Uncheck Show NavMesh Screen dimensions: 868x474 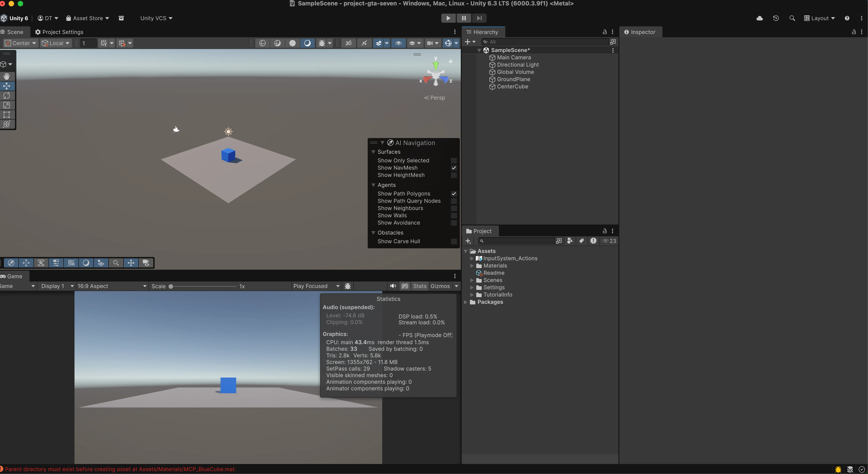point(454,168)
